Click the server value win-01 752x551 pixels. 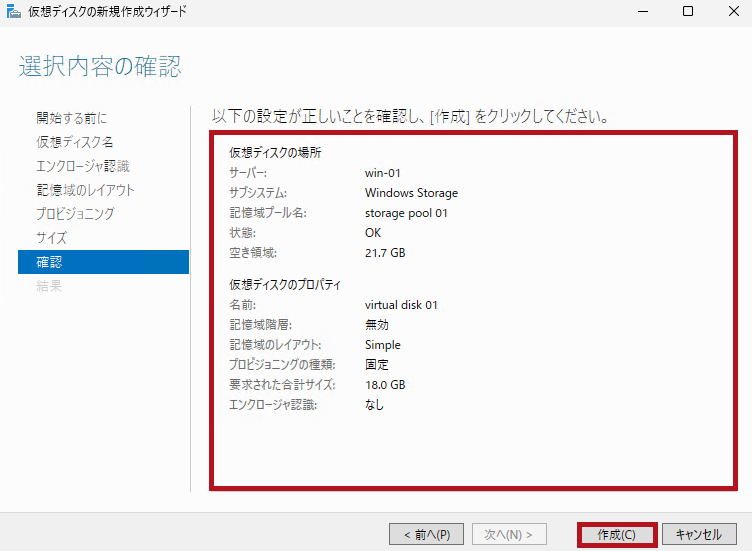tap(383, 173)
